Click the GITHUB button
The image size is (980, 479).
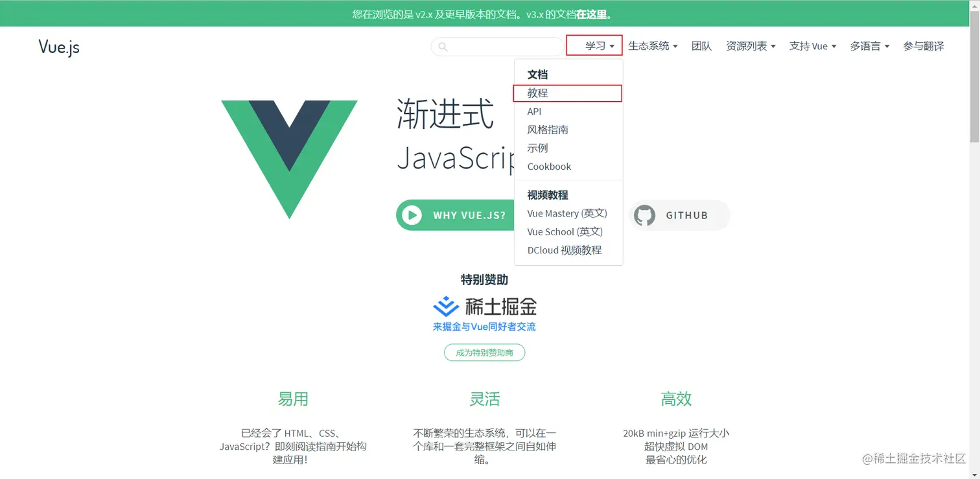[679, 215]
